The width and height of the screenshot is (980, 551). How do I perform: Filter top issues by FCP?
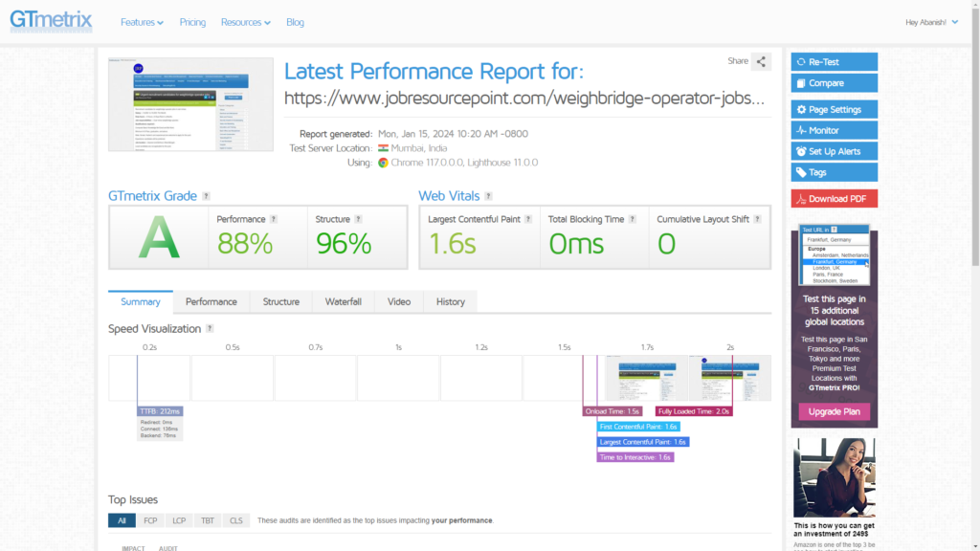(x=150, y=520)
